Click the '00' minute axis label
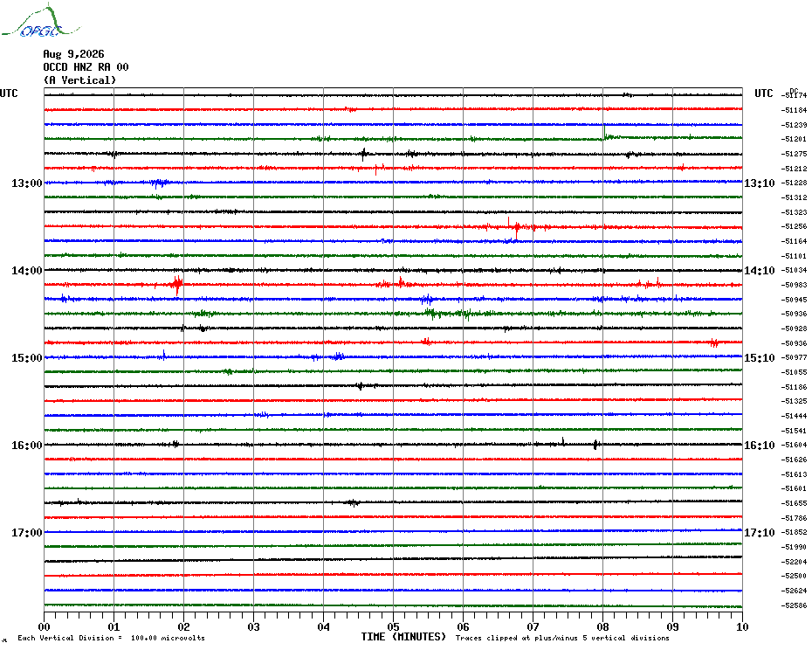This screenshot has height=650, width=812. 44,626
